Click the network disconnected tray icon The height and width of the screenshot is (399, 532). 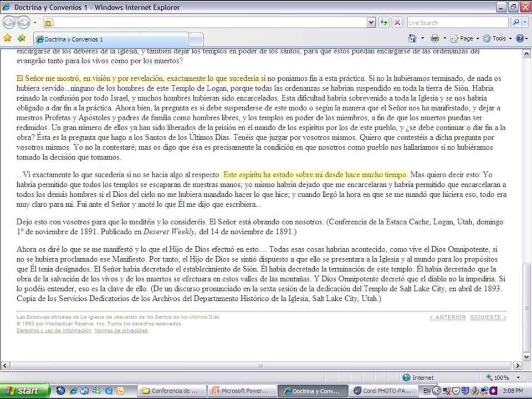coord(447,391)
